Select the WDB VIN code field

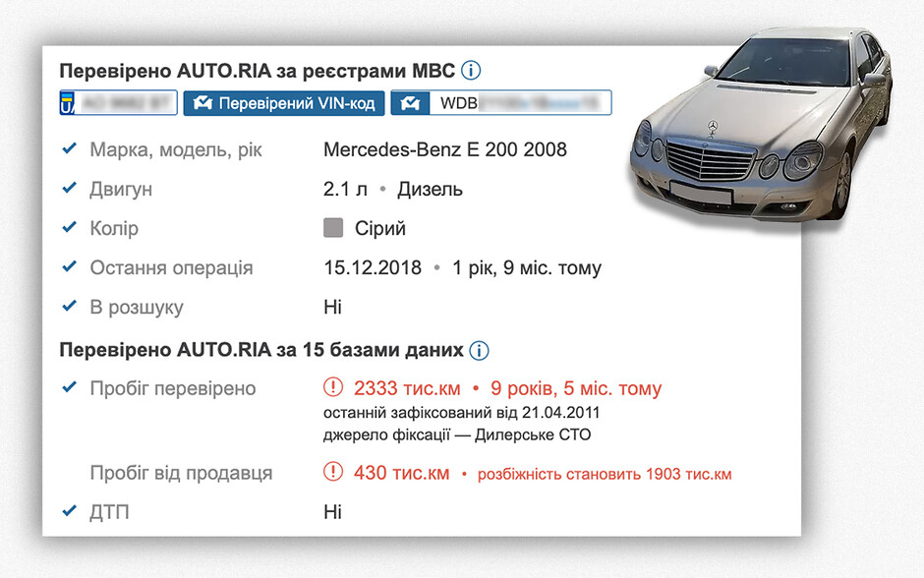coord(521,103)
